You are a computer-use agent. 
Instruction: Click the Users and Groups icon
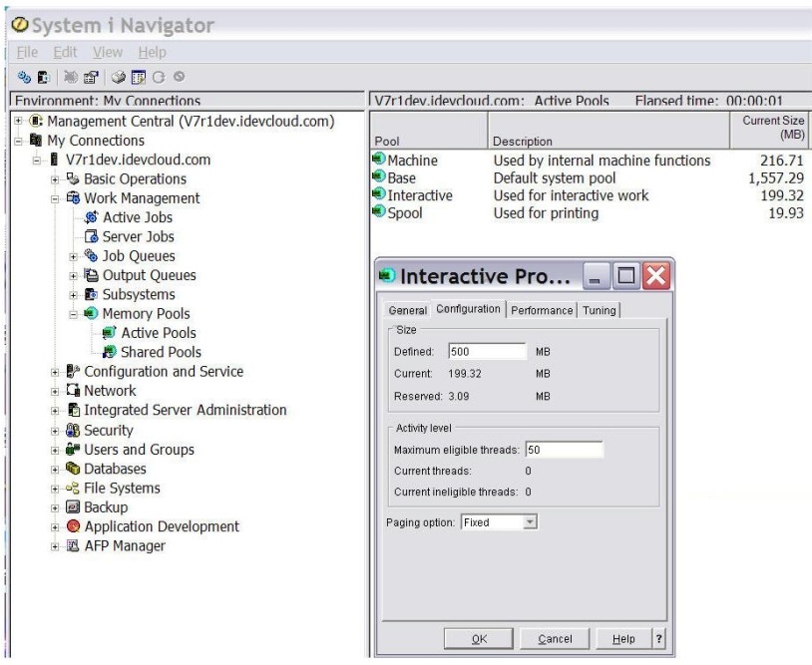(73, 450)
